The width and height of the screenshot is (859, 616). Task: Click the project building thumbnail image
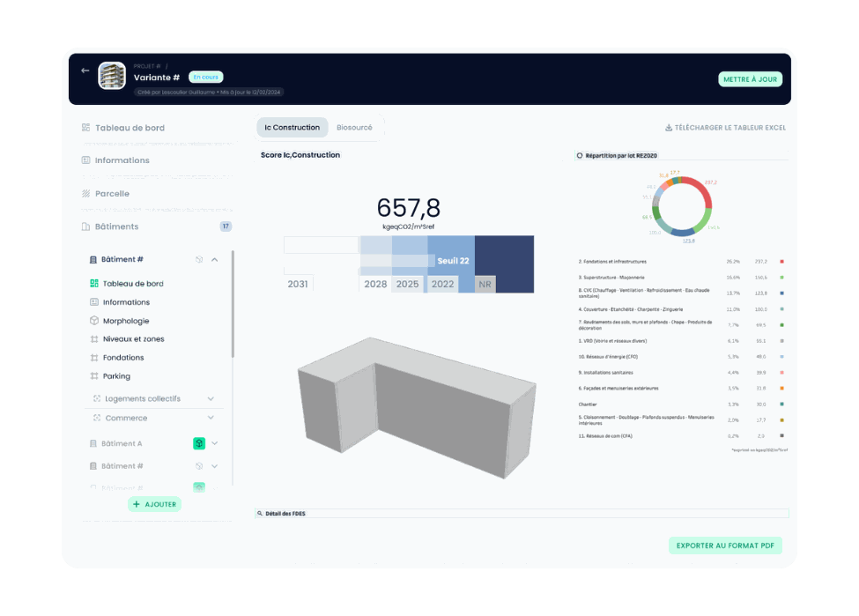click(112, 76)
